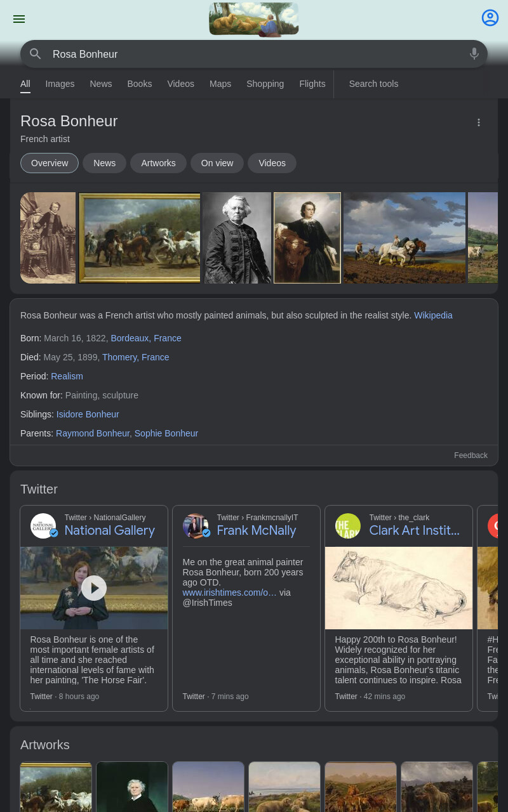Image resolution: width=508 pixels, height=812 pixels.
Task: Expand Search tools options
Action: coord(373,84)
